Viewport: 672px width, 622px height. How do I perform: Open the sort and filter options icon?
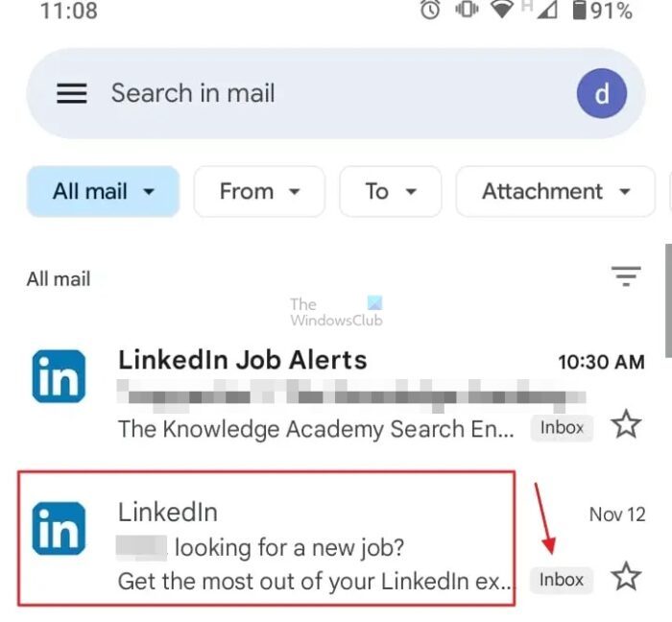coord(626,277)
